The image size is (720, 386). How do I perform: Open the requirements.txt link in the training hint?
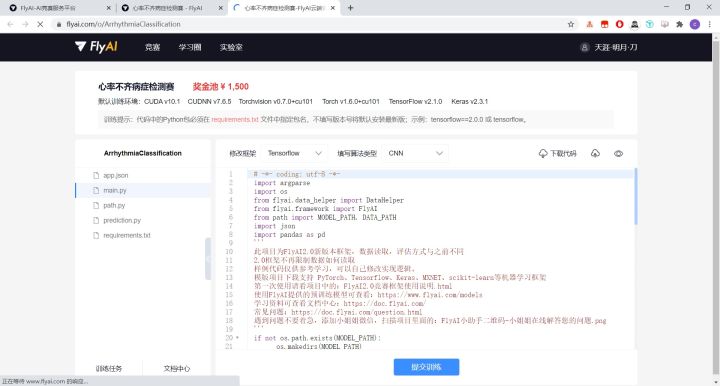[x=235, y=119]
